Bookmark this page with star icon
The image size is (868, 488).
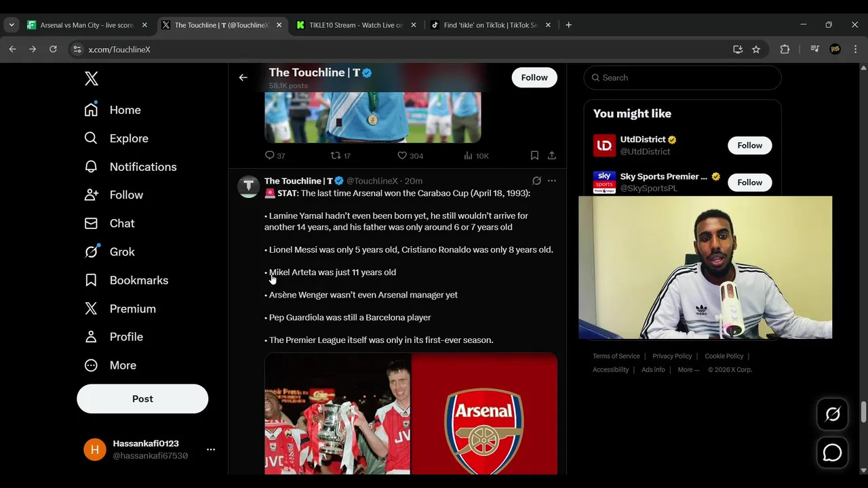pos(756,49)
